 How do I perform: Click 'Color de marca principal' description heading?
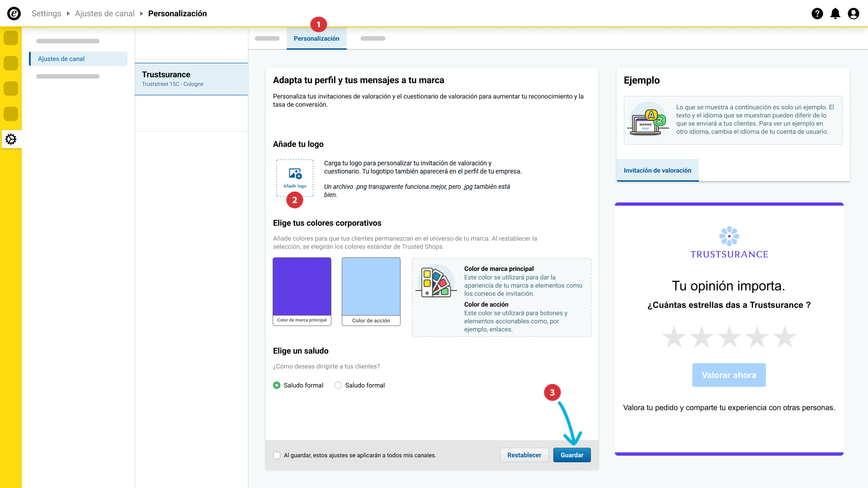click(x=499, y=269)
